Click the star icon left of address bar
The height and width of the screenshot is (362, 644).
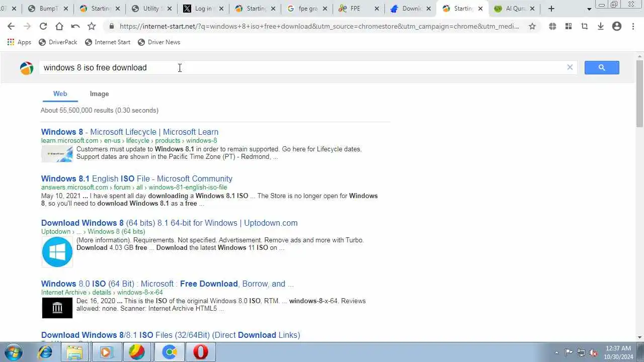92,27
